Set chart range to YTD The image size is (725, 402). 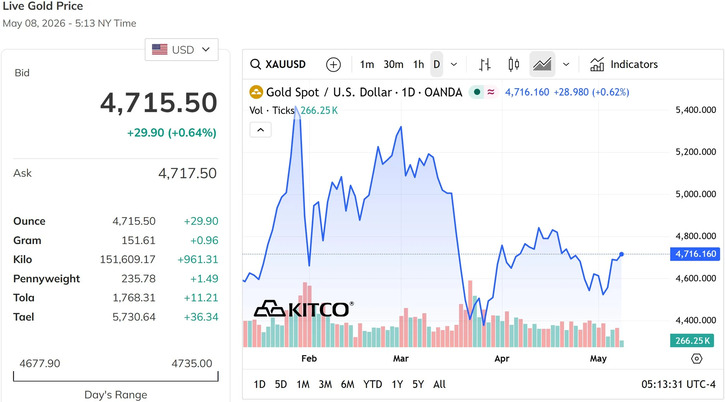372,384
